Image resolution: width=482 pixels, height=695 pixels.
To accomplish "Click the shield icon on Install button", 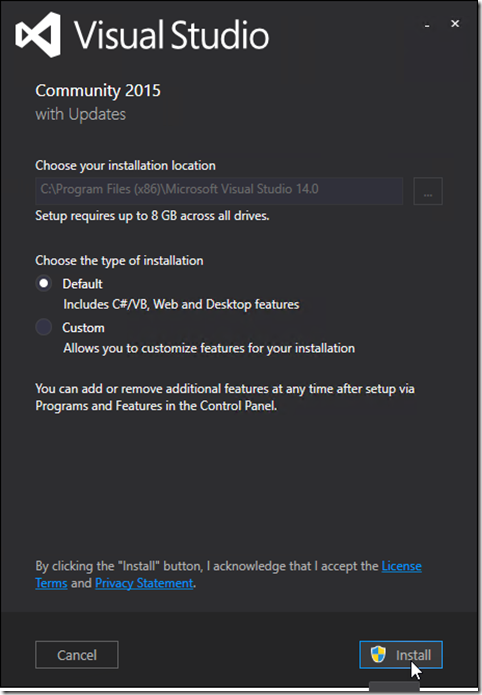I will pos(378,654).
